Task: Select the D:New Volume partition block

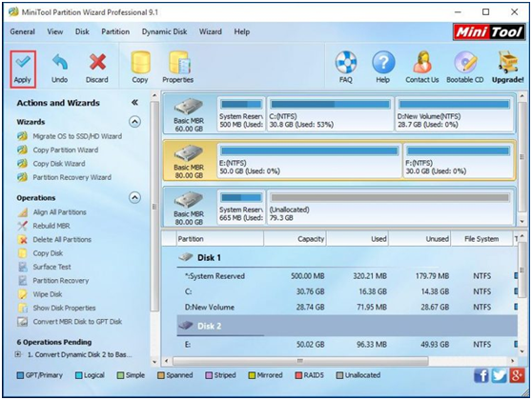Action: click(x=455, y=114)
